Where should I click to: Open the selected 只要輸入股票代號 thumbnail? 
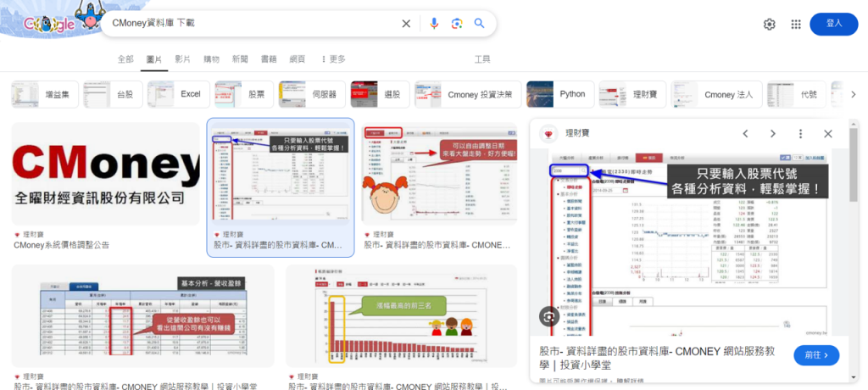click(x=280, y=174)
